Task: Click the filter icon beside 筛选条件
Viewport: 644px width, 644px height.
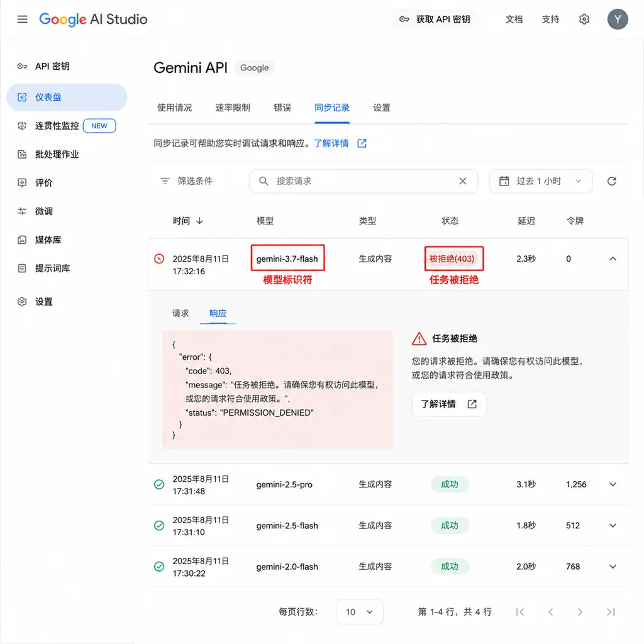Action: pyautogui.click(x=165, y=181)
